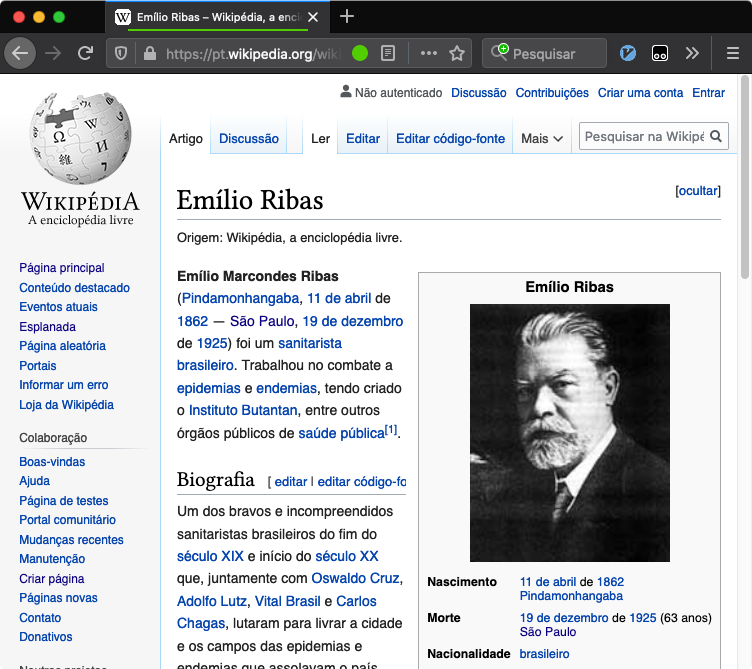Click the page vertical scrollbar
Viewport: 752px width, 669px height.
pos(744,177)
